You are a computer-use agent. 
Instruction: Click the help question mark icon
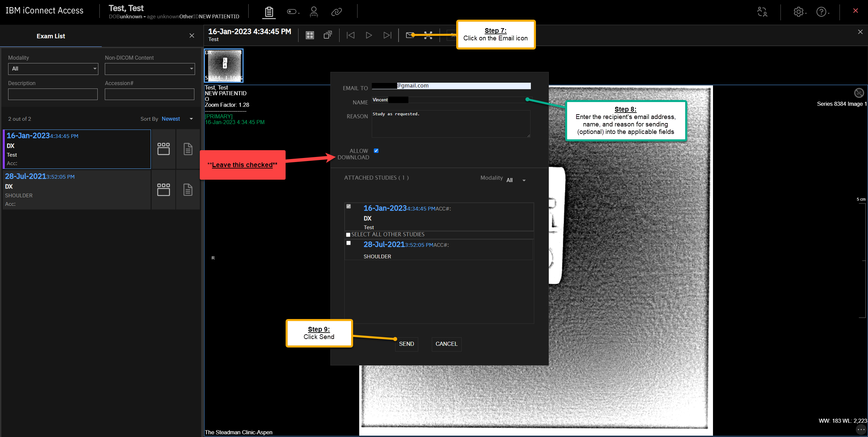click(x=821, y=12)
